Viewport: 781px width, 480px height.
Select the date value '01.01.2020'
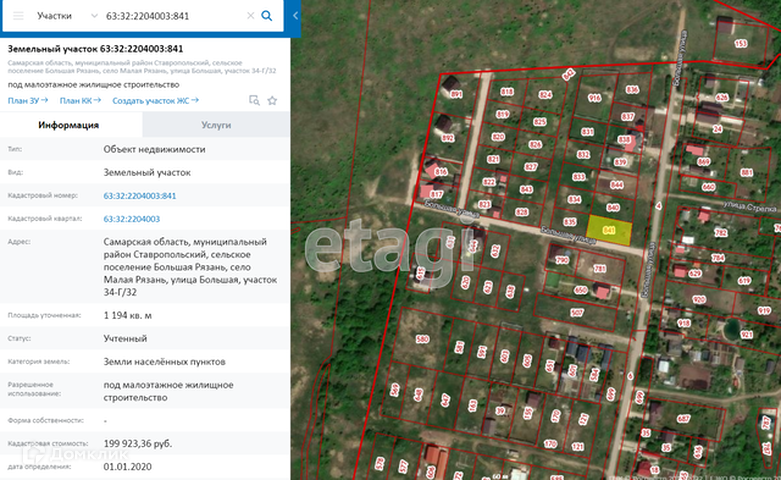pyautogui.click(x=128, y=467)
